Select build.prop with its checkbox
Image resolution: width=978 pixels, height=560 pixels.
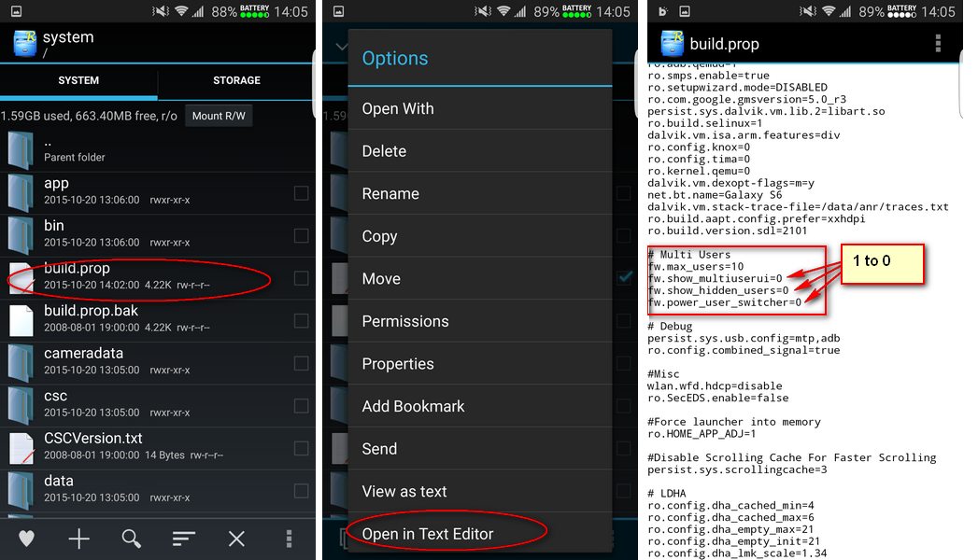click(x=302, y=278)
